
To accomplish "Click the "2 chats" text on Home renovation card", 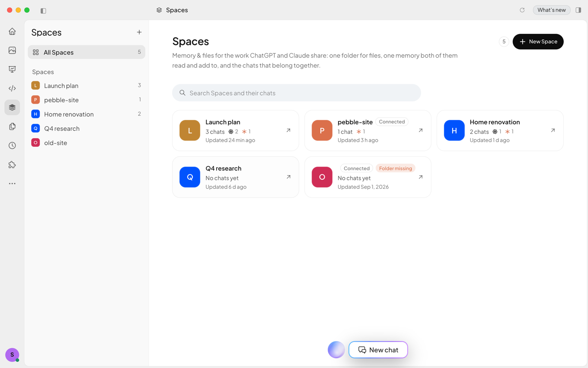I will point(479,132).
